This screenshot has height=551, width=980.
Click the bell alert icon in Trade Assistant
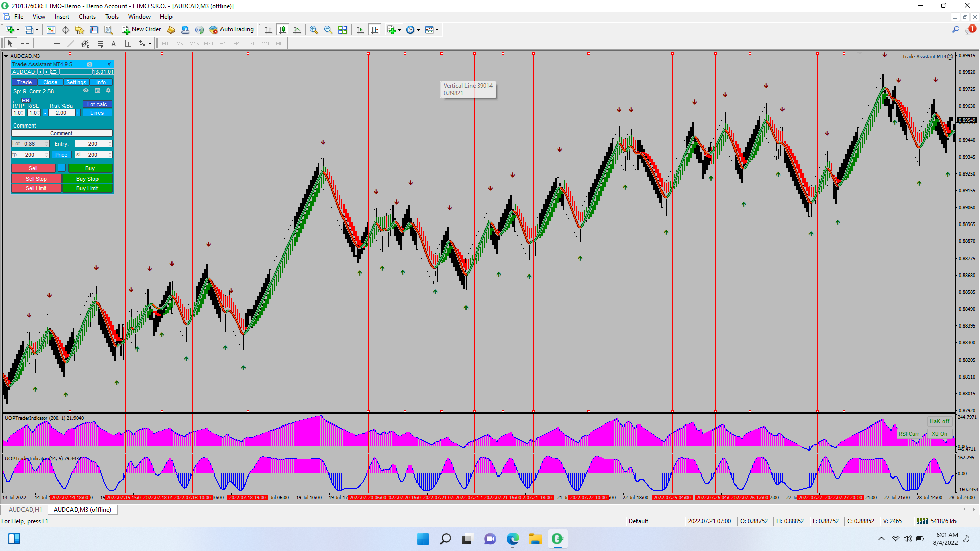click(x=108, y=91)
